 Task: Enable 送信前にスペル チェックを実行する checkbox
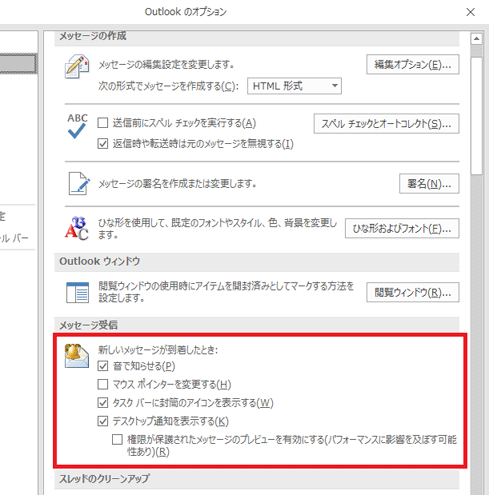[x=103, y=123]
